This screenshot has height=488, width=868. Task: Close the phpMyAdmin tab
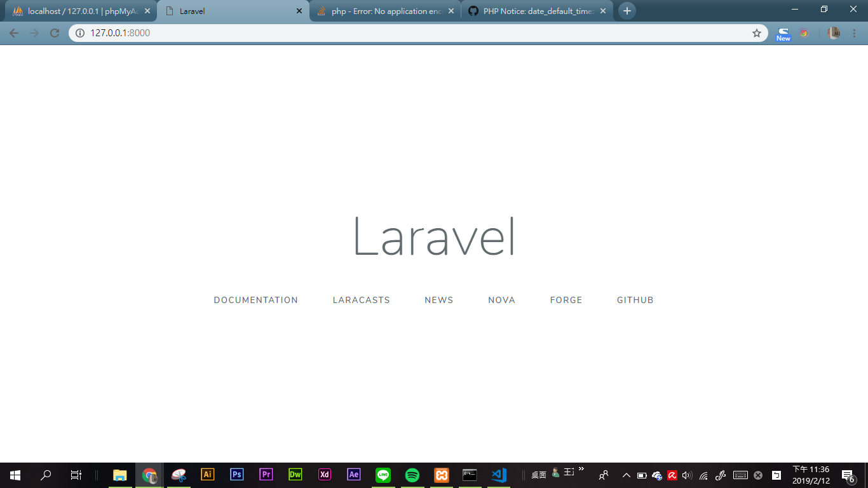[147, 11]
